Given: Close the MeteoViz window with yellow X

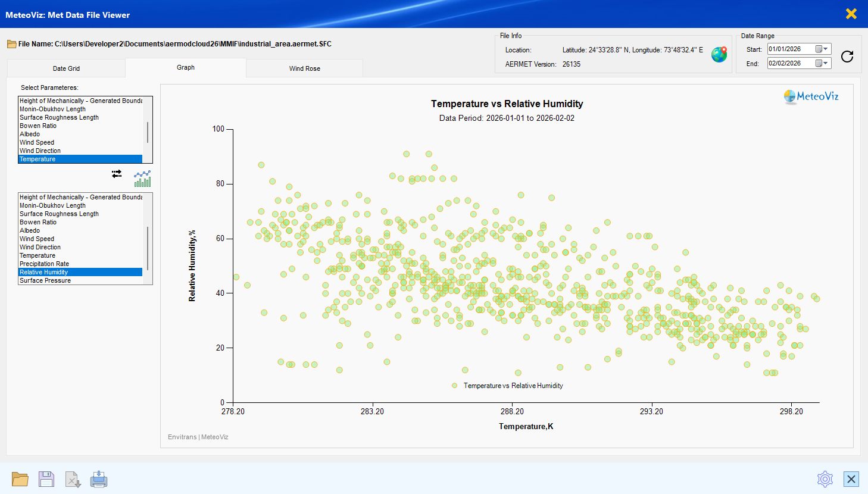Looking at the screenshot, I should pos(851,14).
